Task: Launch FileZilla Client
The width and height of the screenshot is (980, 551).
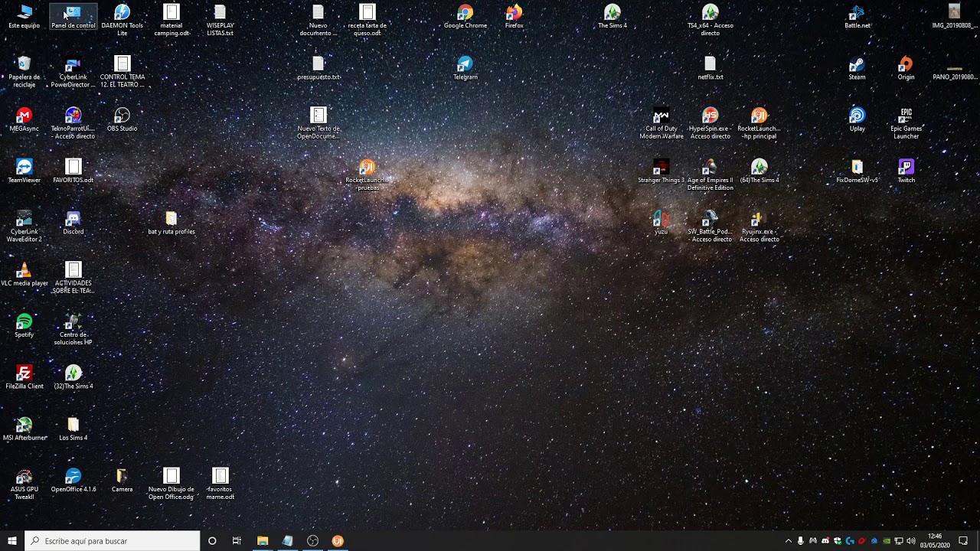Action: pos(24,377)
